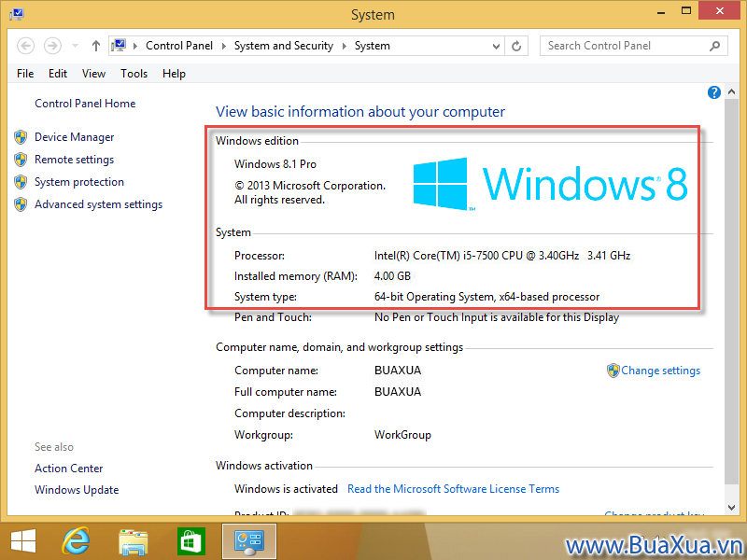Read the Microsoft Software License Terms
Image resolution: width=747 pixels, height=560 pixels.
[x=454, y=489]
